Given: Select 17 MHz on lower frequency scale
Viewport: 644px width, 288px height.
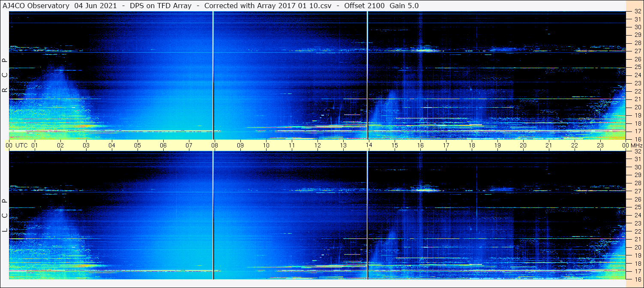Looking at the screenshot, I should pyautogui.click(x=637, y=271).
